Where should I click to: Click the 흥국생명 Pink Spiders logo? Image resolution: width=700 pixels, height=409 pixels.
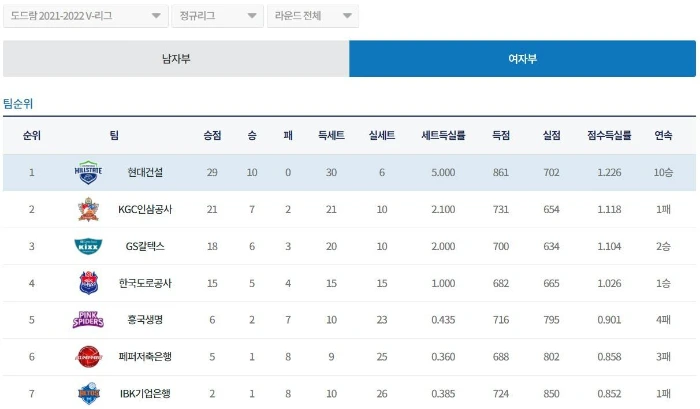click(88, 320)
